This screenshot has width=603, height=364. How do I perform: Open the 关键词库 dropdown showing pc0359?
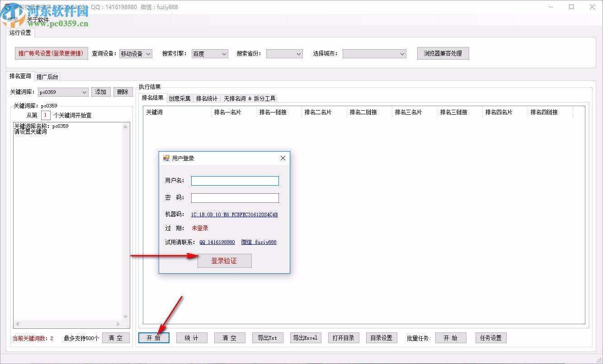62,92
